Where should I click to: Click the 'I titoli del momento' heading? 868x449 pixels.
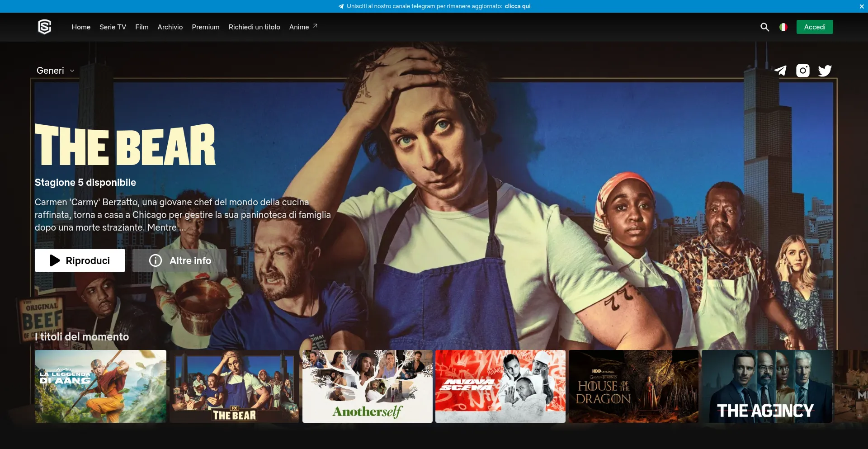(82, 337)
